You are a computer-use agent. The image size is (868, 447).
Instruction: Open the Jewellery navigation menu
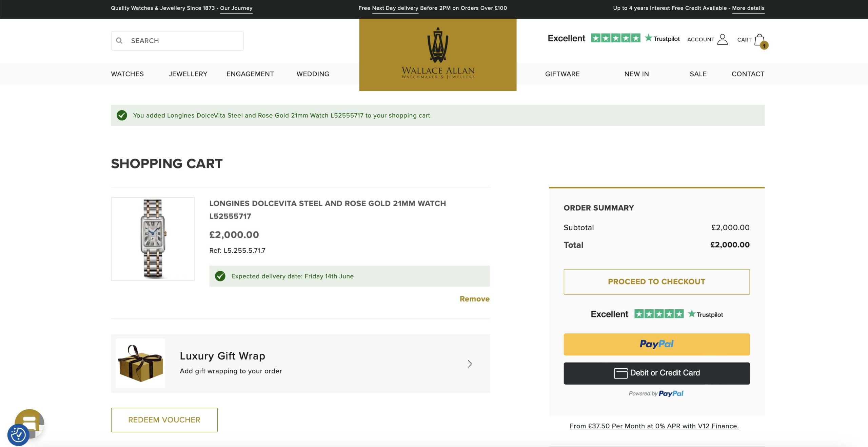pos(188,74)
